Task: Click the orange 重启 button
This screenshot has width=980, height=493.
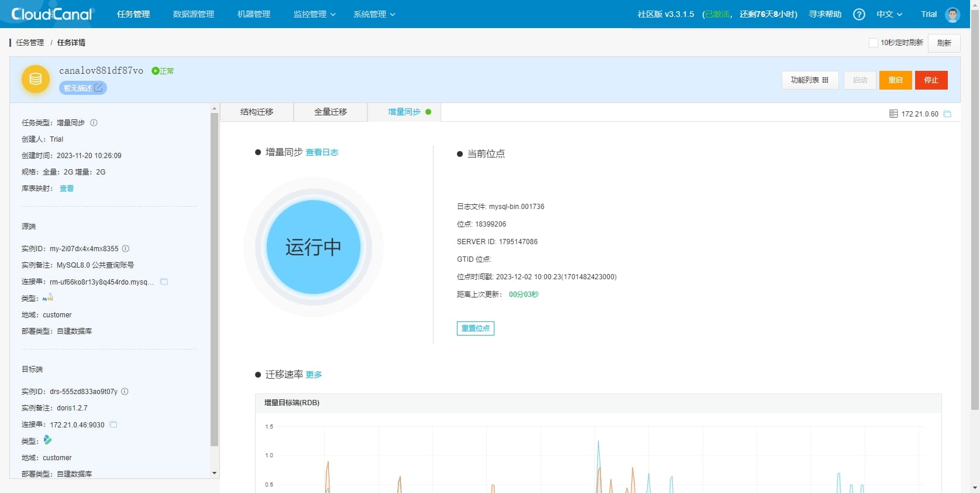Action: [x=895, y=80]
